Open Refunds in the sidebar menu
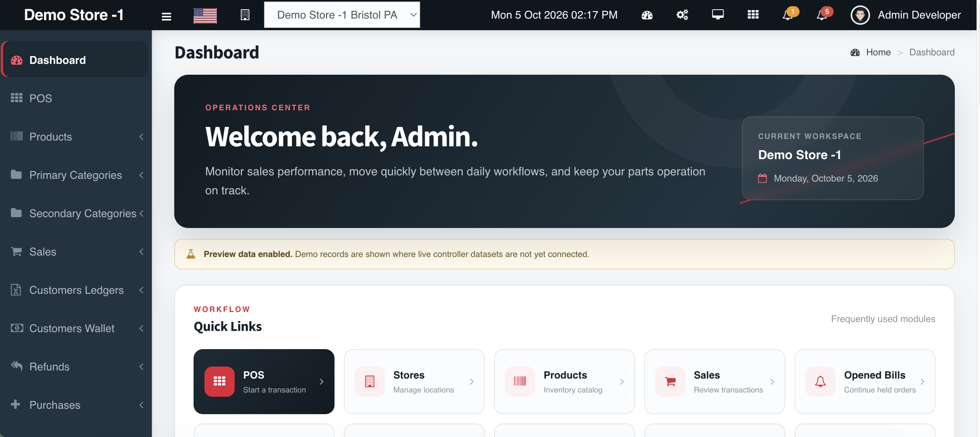The height and width of the screenshot is (437, 980). coord(75,367)
